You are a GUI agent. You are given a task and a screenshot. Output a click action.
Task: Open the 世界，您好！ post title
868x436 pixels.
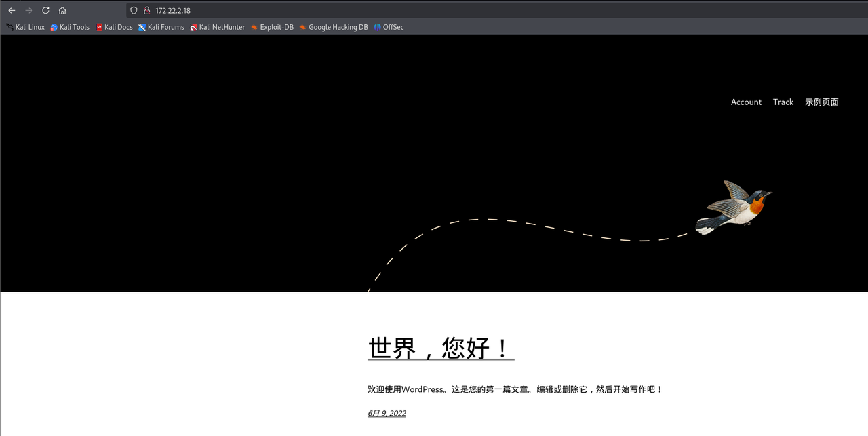click(x=441, y=349)
